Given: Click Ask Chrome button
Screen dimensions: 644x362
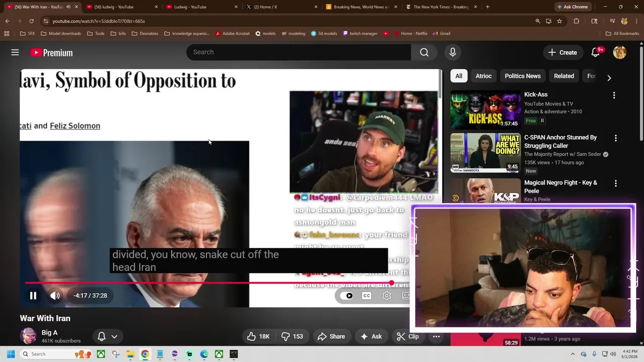Looking at the screenshot, I should point(573,7).
